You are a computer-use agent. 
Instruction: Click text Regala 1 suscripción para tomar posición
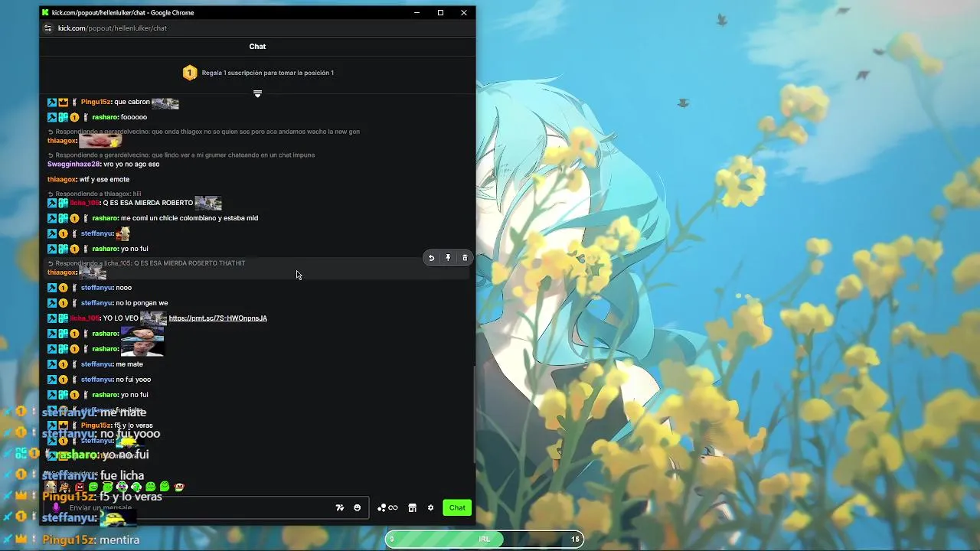(x=268, y=73)
